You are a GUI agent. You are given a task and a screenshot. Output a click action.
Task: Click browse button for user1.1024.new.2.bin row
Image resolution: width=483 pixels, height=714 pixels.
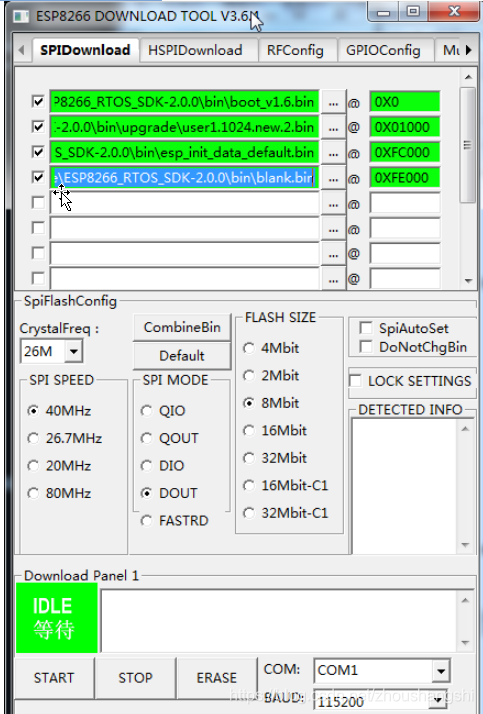pyautogui.click(x=333, y=128)
